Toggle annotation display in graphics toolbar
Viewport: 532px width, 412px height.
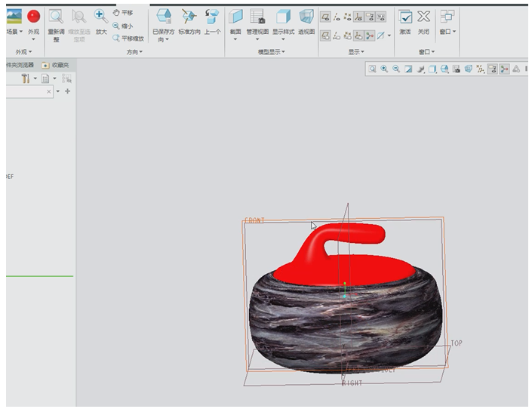coord(492,69)
